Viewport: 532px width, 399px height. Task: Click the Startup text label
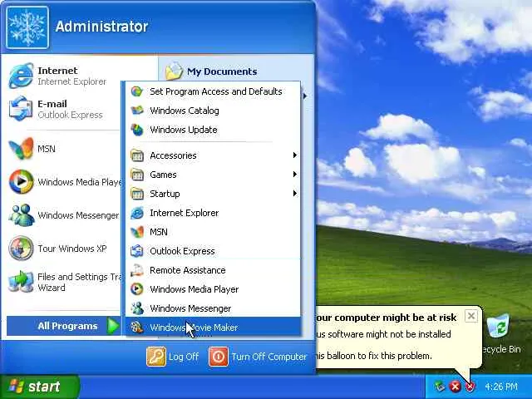click(165, 194)
